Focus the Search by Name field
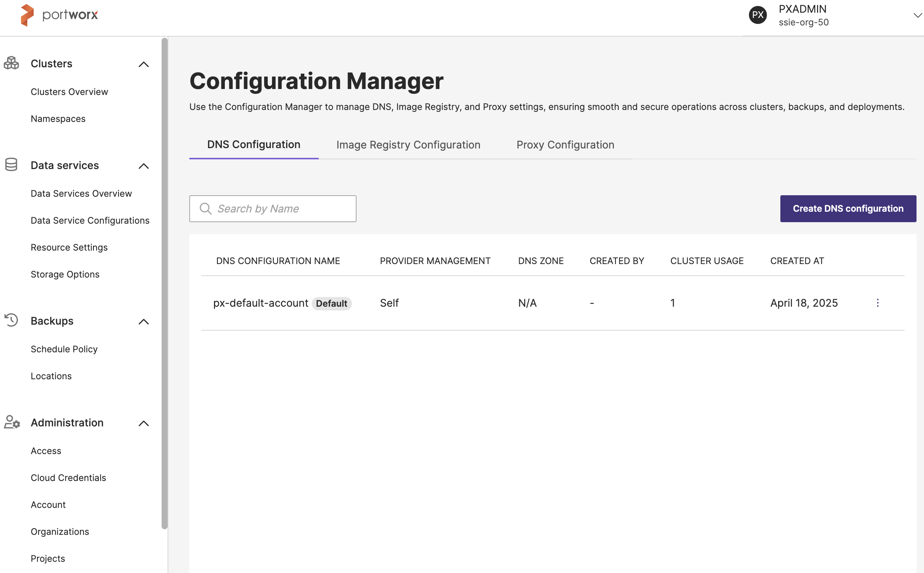This screenshot has height=573, width=924. coord(281,208)
